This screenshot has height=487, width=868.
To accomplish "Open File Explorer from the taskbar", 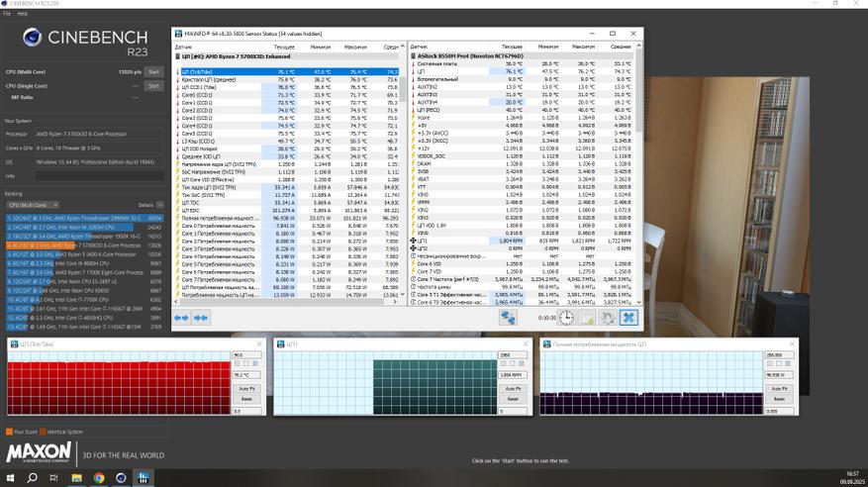I will (x=76, y=478).
